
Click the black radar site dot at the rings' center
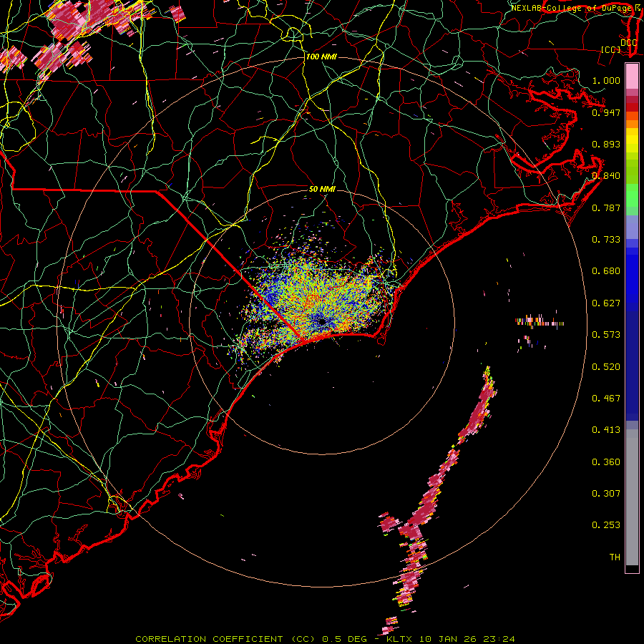(x=322, y=321)
